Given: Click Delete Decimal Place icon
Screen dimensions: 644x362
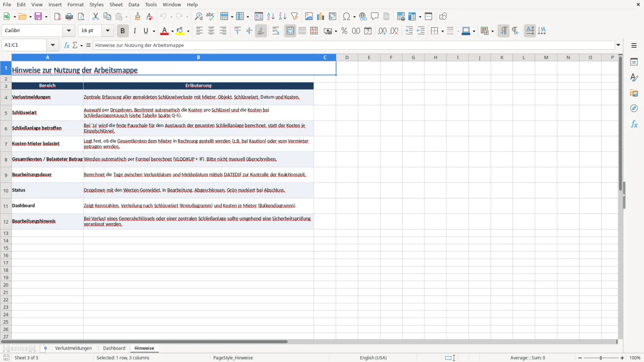Looking at the screenshot, I should point(394,31).
